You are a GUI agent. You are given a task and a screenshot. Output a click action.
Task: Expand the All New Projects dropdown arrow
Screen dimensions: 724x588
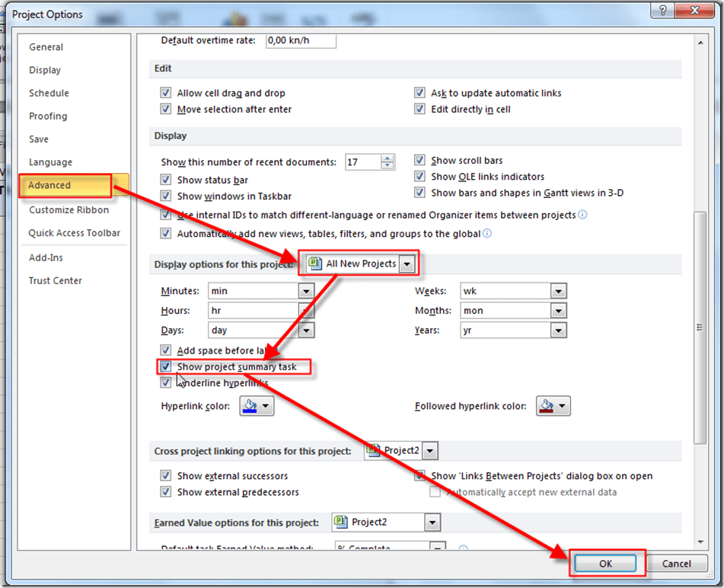[408, 264]
